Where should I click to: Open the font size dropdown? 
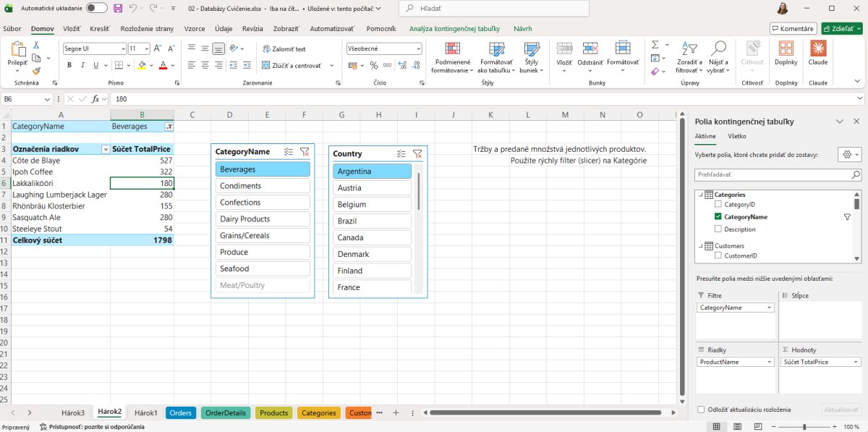[x=147, y=48]
